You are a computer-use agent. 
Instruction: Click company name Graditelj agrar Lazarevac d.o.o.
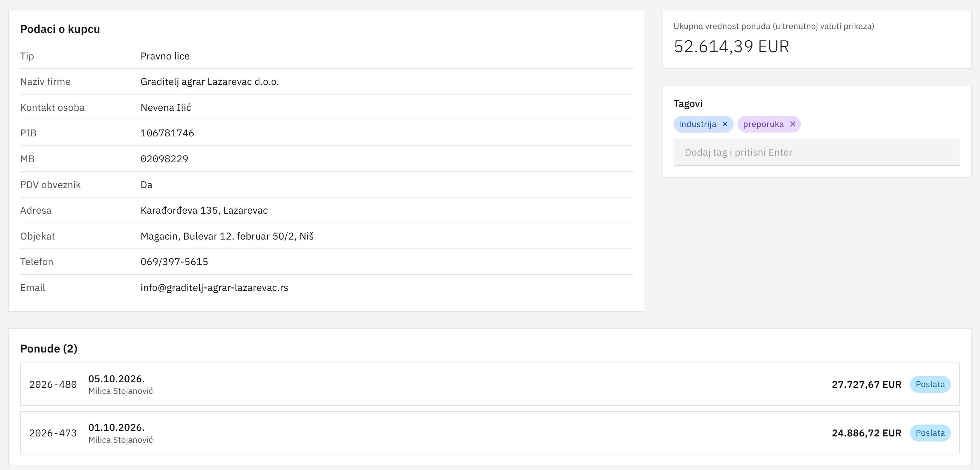coord(210,82)
